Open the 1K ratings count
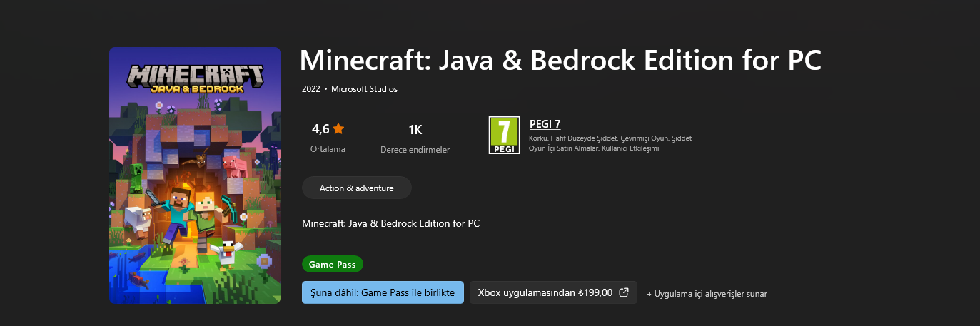 pos(415,130)
